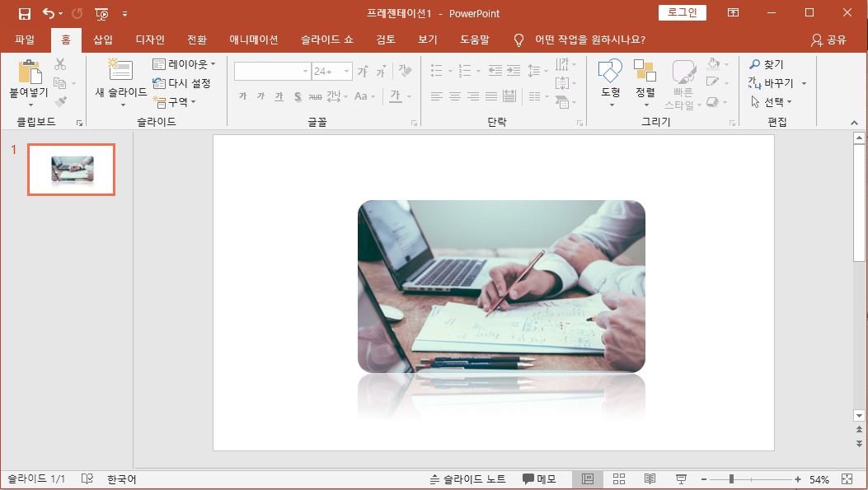Switch to Slide Sorter view

tap(619, 479)
